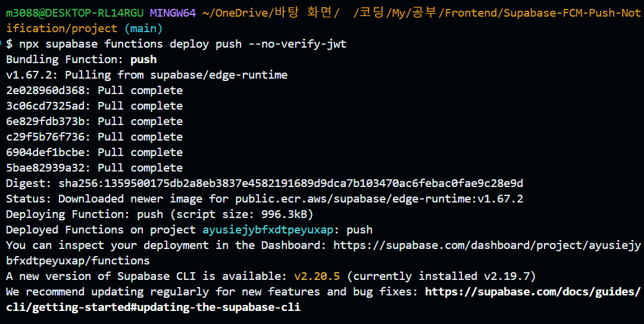The height and width of the screenshot is (324, 644).
Task: Click 'We recommend updating regularly' text
Action: (108, 291)
